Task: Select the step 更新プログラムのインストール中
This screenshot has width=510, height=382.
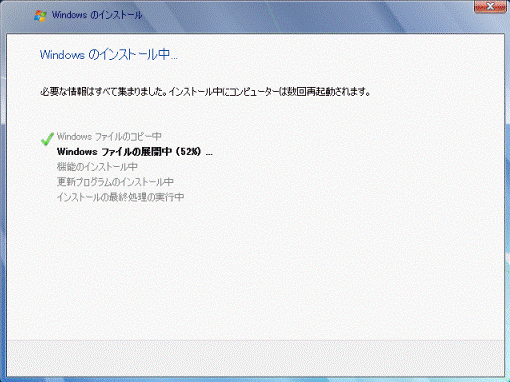Action: click(115, 182)
